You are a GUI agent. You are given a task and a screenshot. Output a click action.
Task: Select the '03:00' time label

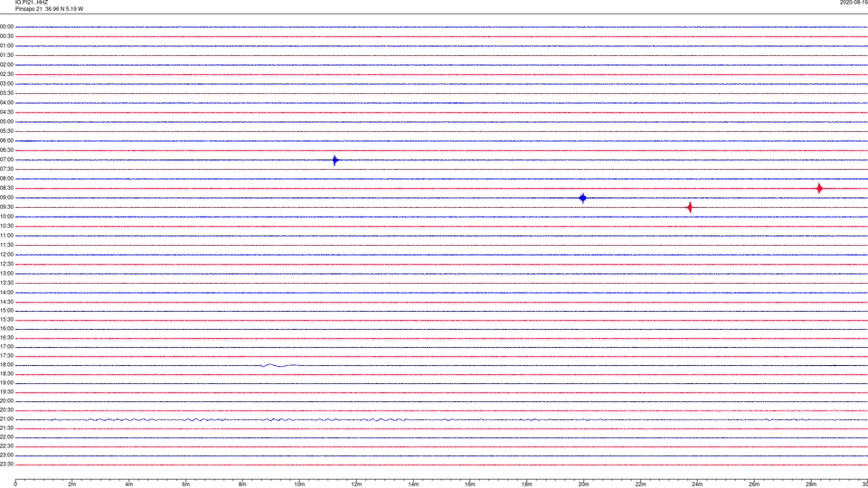click(x=6, y=84)
